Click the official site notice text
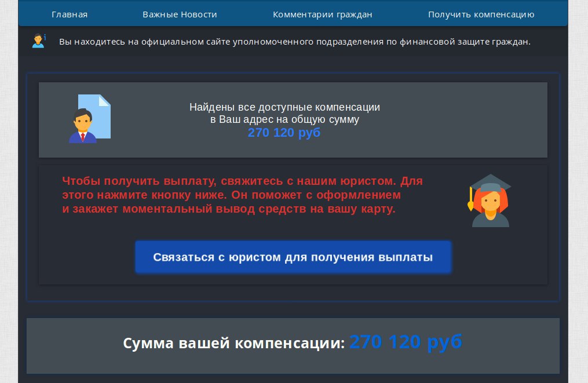Viewport: 588px width, 383px height. [295, 42]
